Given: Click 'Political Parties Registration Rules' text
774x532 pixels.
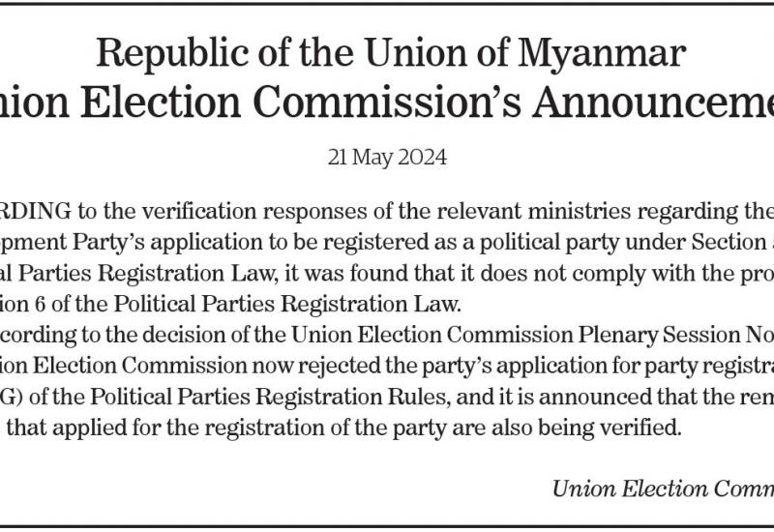Looking at the screenshot, I should (x=269, y=397).
